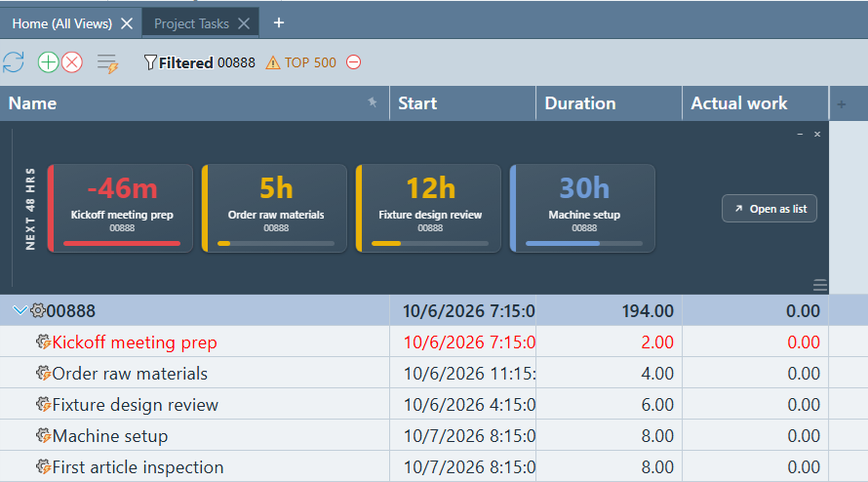Click the pin star in Name header
Viewport: 868px width, 482px height.
(373, 101)
